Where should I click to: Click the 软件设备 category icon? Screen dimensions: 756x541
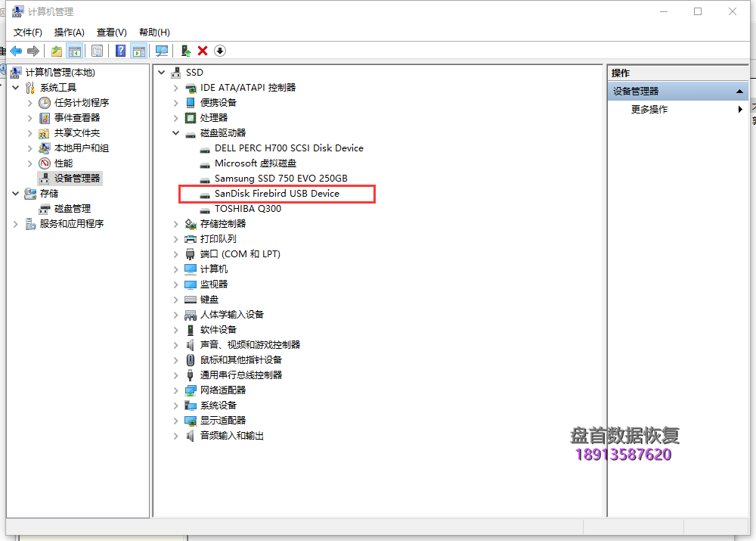[x=191, y=330]
